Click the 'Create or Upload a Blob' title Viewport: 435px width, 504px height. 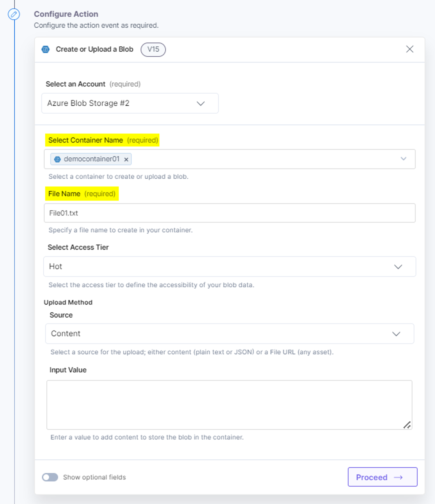pyautogui.click(x=94, y=49)
